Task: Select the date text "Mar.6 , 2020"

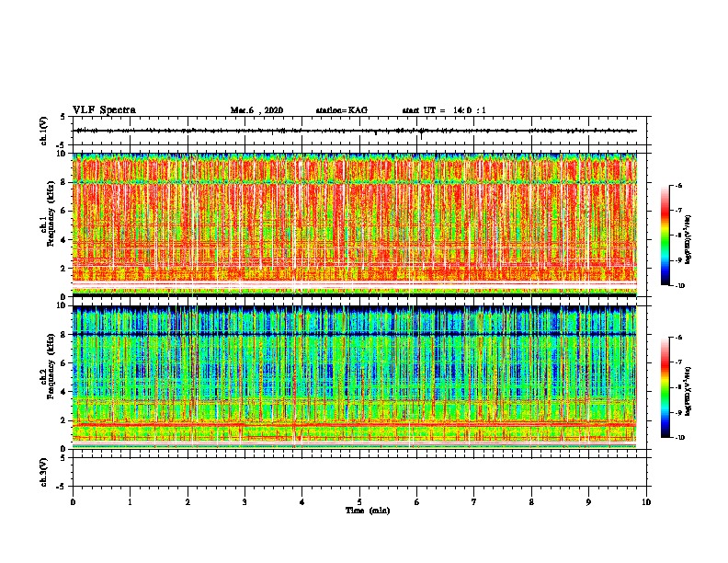Action: [x=256, y=110]
